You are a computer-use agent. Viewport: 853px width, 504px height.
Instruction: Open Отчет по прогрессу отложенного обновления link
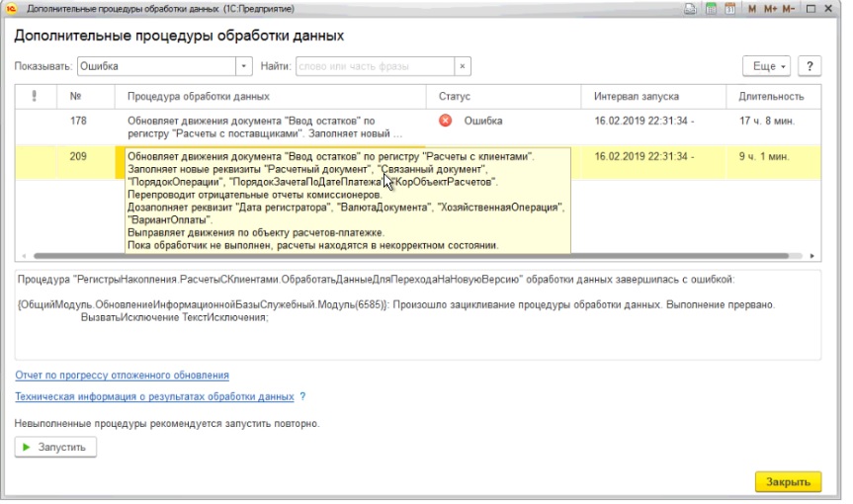point(122,376)
